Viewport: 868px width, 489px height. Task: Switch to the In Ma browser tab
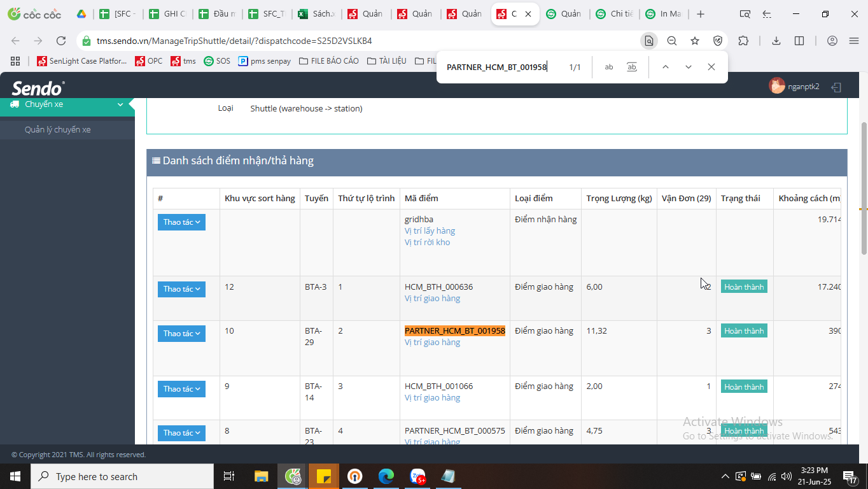[664, 14]
